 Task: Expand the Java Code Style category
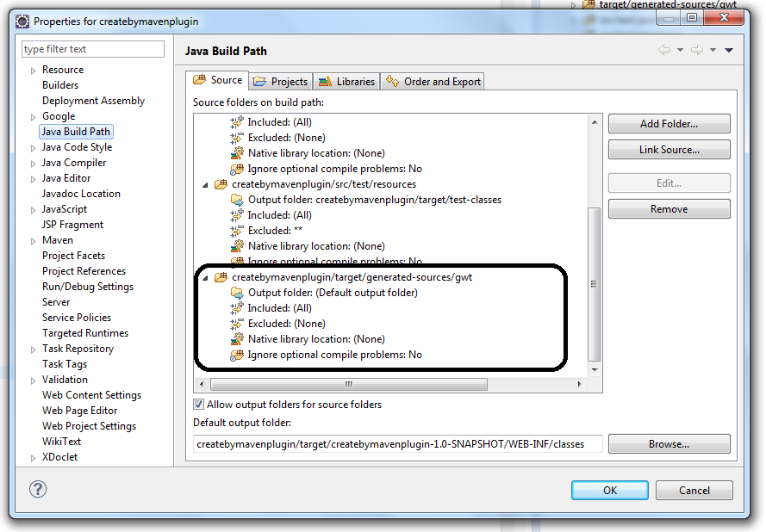pos(33,148)
